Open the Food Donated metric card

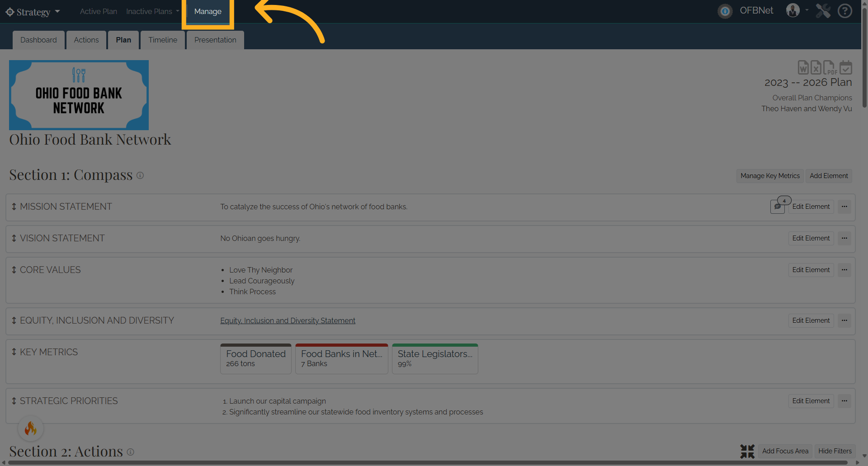click(x=256, y=359)
